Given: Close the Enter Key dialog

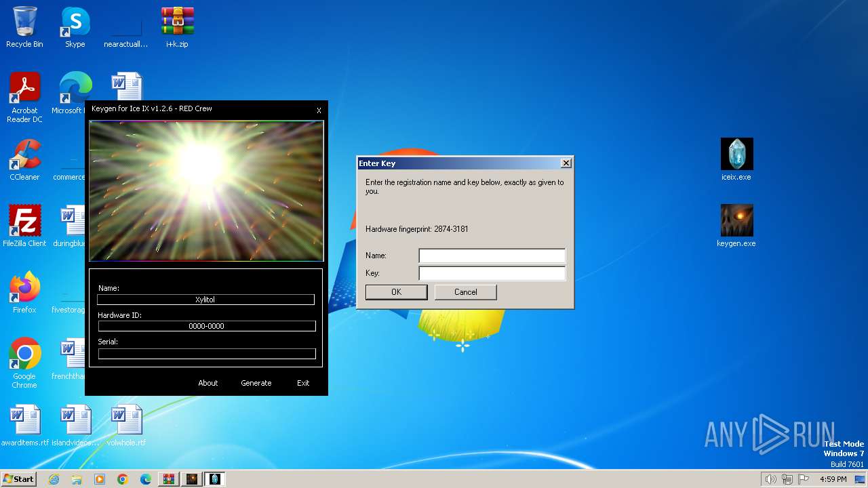Looking at the screenshot, I should point(566,163).
